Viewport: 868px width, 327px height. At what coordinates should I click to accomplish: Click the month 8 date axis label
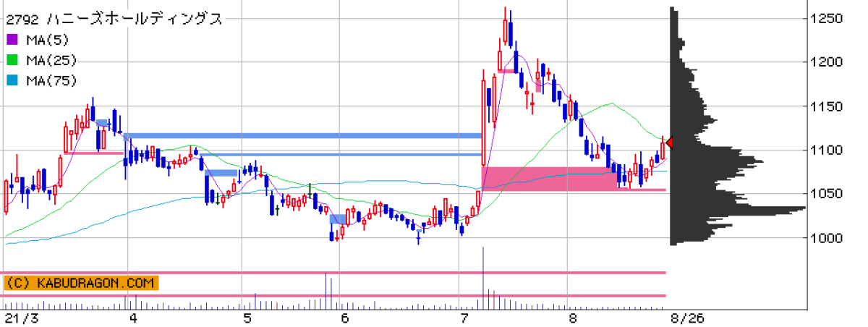coord(572,318)
